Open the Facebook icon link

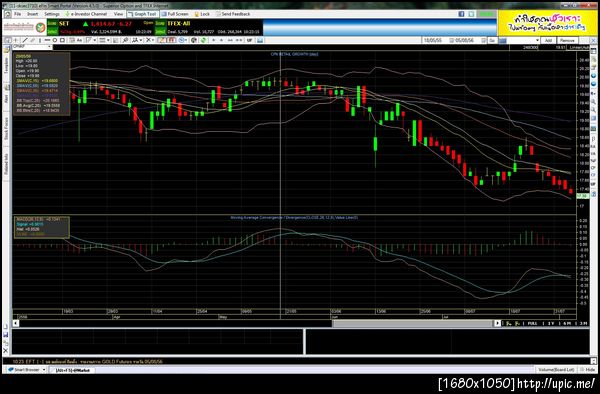pyautogui.click(x=461, y=14)
